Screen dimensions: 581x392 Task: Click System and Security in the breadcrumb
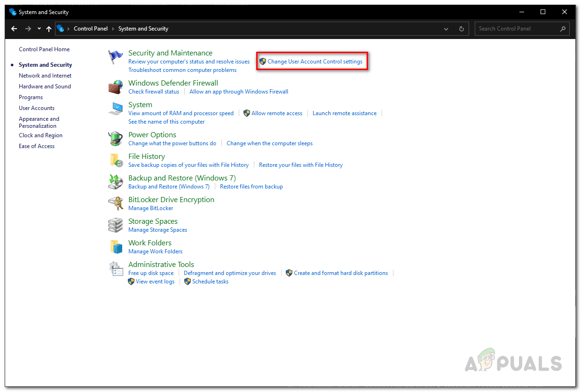pyautogui.click(x=143, y=29)
